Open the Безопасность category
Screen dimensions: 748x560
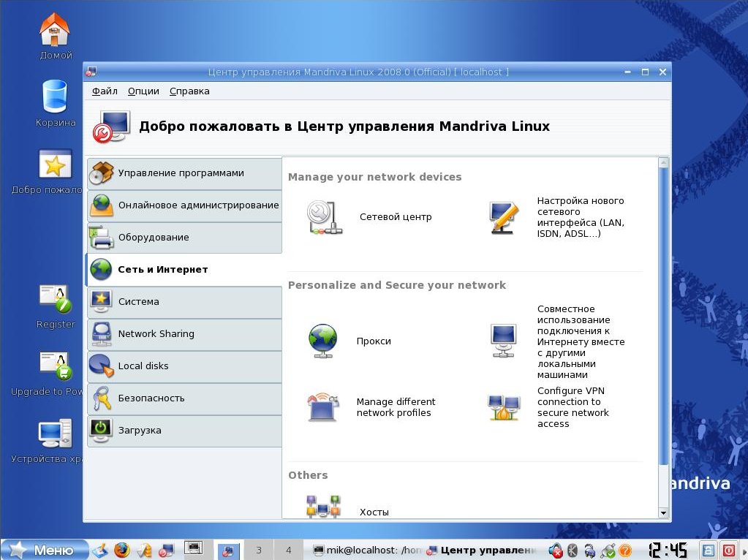[184, 398]
